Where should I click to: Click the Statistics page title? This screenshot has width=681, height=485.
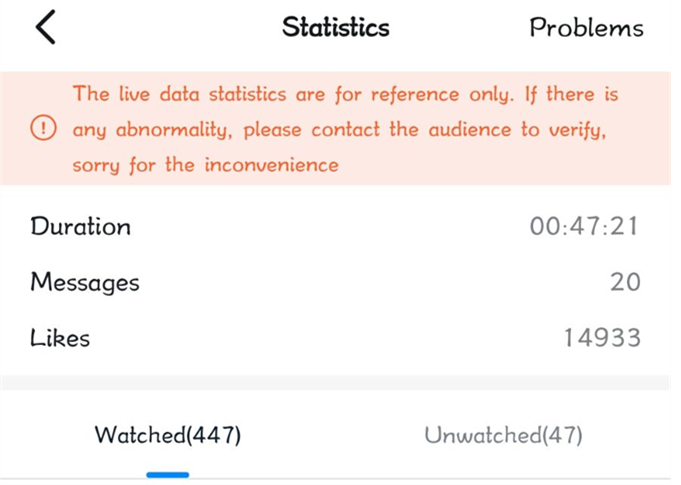point(335,27)
